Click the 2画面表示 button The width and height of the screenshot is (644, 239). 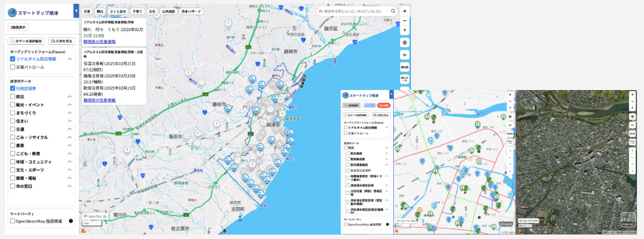click(18, 27)
